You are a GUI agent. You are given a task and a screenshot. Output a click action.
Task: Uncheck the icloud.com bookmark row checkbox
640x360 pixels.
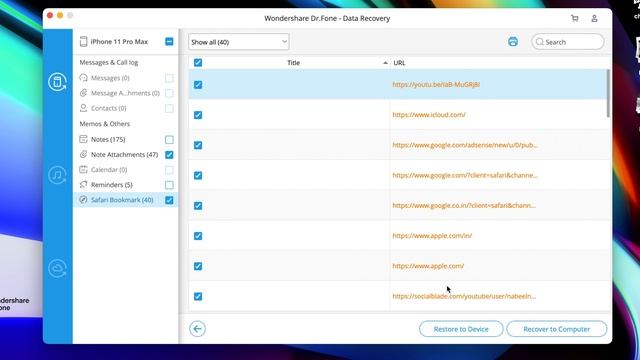point(198,115)
